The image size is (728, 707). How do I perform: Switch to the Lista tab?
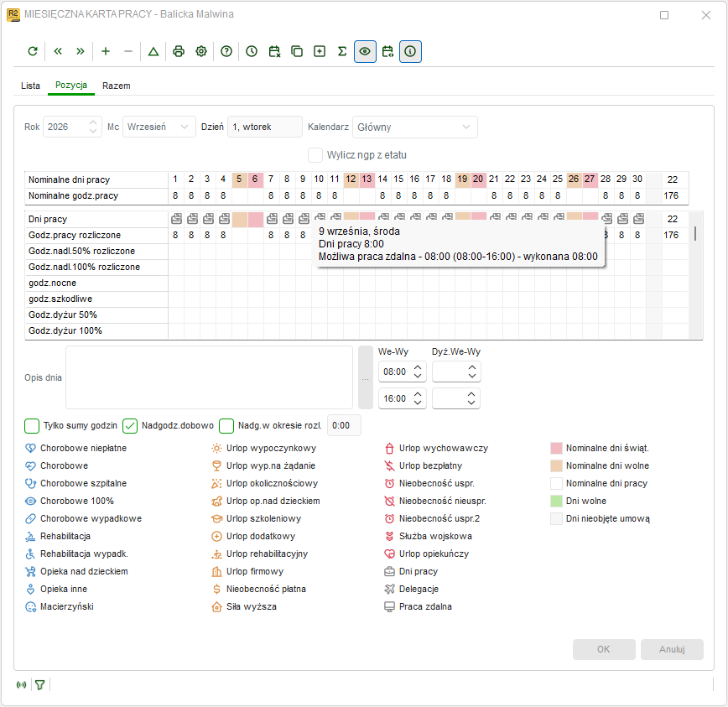coord(31,86)
